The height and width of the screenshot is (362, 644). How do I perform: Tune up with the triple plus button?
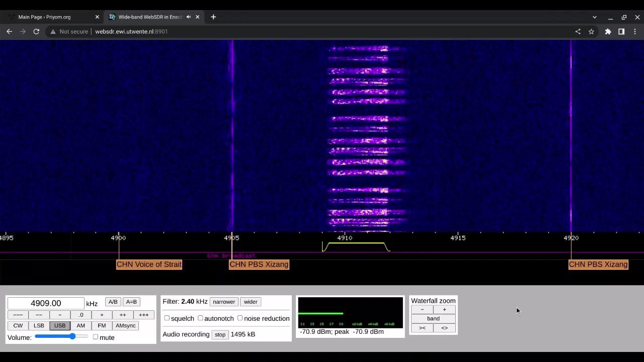tap(144, 315)
